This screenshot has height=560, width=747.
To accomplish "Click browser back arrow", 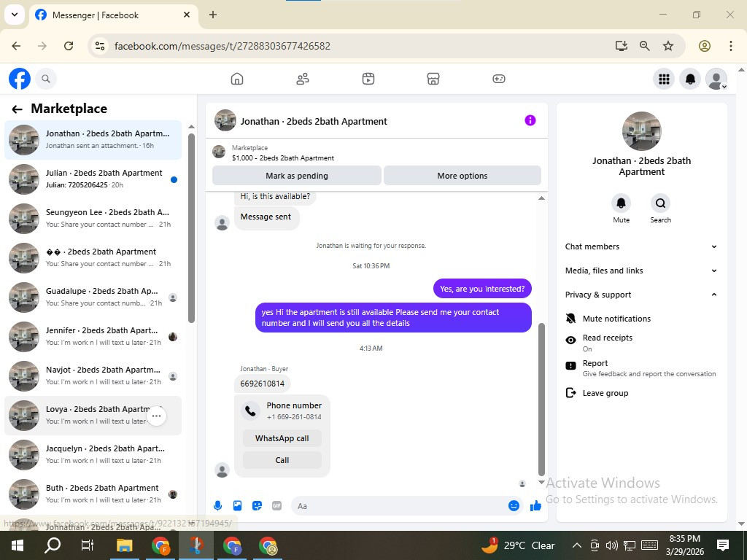I will click(x=16, y=46).
